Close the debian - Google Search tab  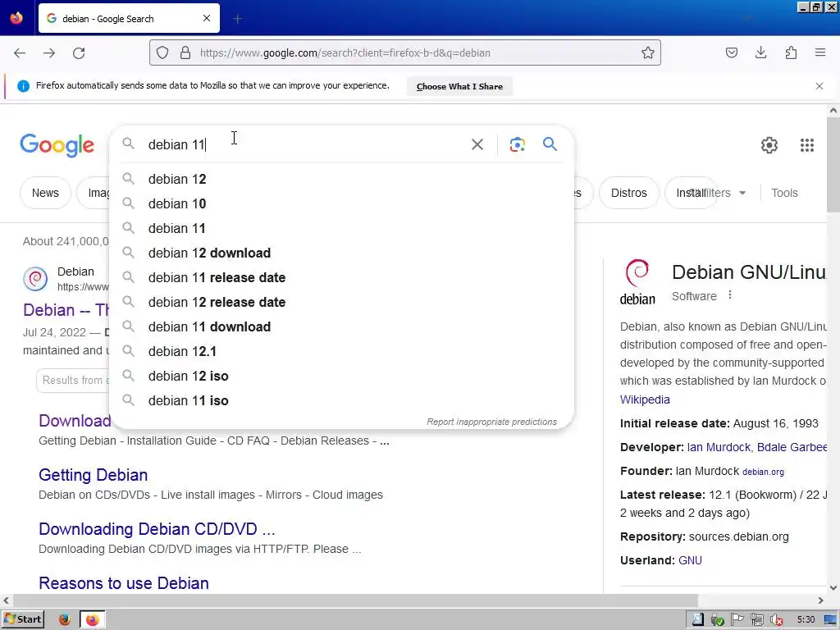(x=207, y=18)
